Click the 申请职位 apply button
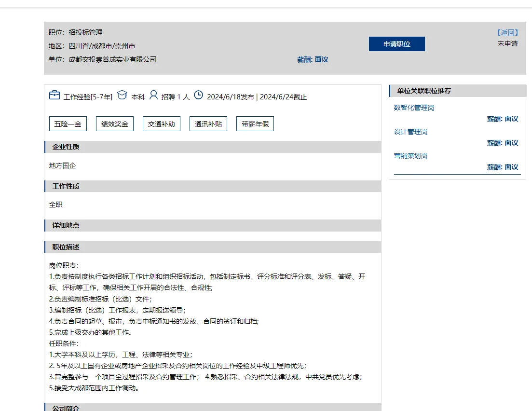 (396, 43)
